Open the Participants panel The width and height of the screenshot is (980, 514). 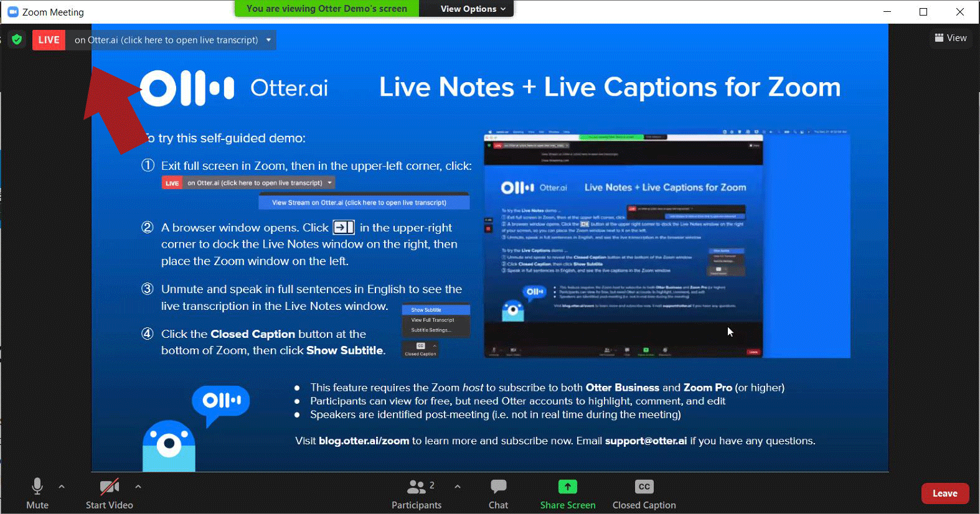tap(416, 493)
